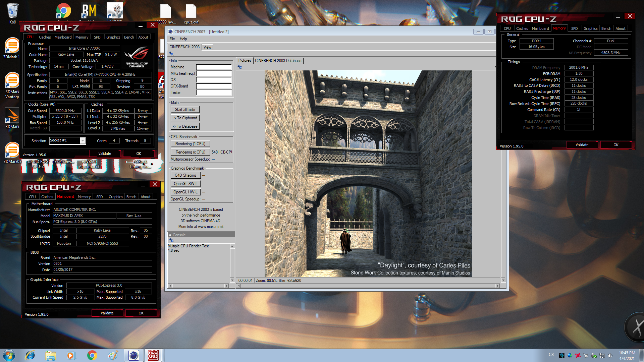The height and width of the screenshot is (362, 644).
Task: Open Windows Explorer folder icon in taskbar
Action: coord(51,355)
